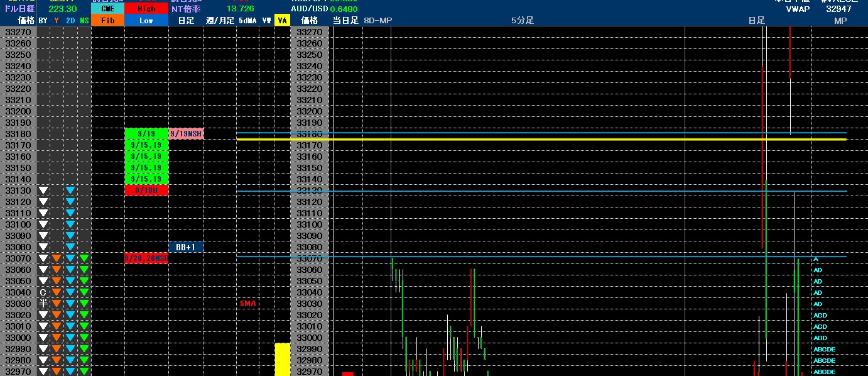Click the yellow VA column header
Image resolution: width=868 pixels, height=376 pixels.
pyautogui.click(x=282, y=20)
